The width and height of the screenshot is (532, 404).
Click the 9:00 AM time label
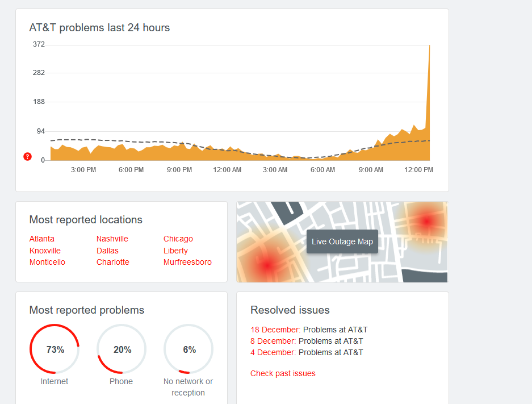click(371, 170)
